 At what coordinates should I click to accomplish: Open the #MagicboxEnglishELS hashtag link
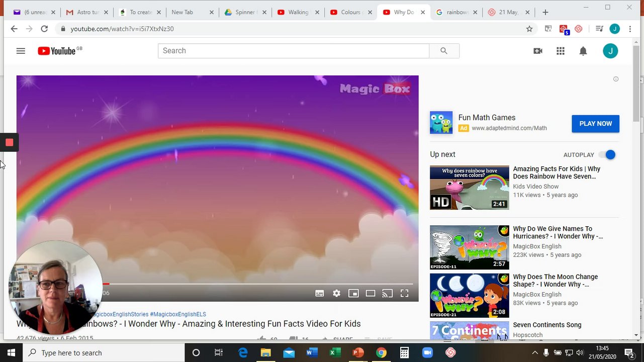[x=178, y=314]
